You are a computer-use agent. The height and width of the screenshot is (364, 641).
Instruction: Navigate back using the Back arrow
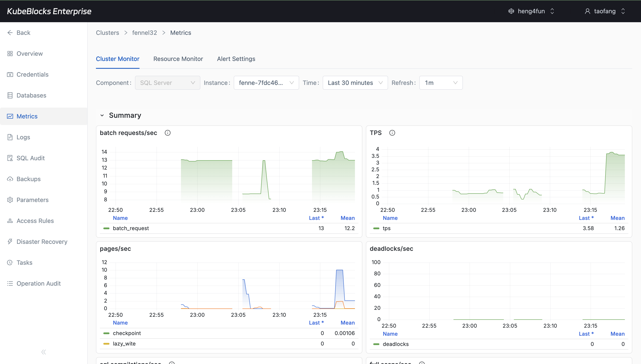click(10, 32)
